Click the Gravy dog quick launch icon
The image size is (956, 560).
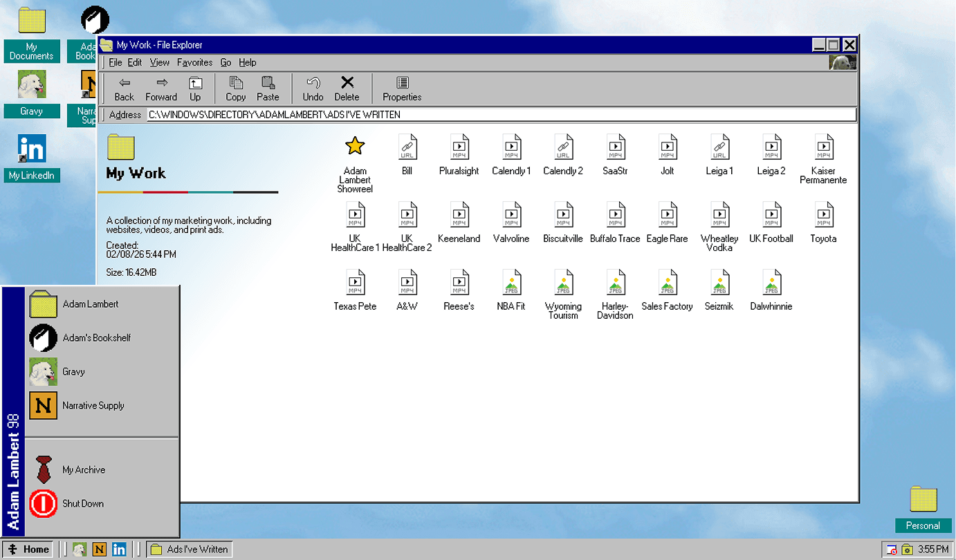(80, 550)
